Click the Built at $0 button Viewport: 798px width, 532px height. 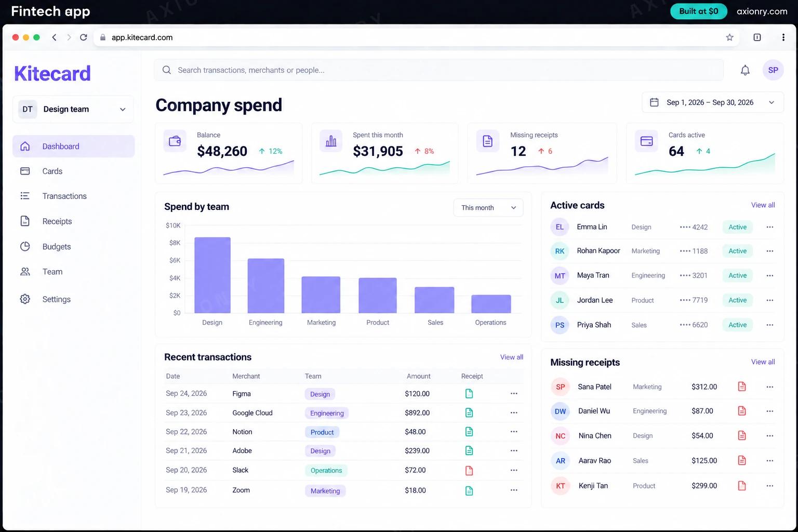698,11
